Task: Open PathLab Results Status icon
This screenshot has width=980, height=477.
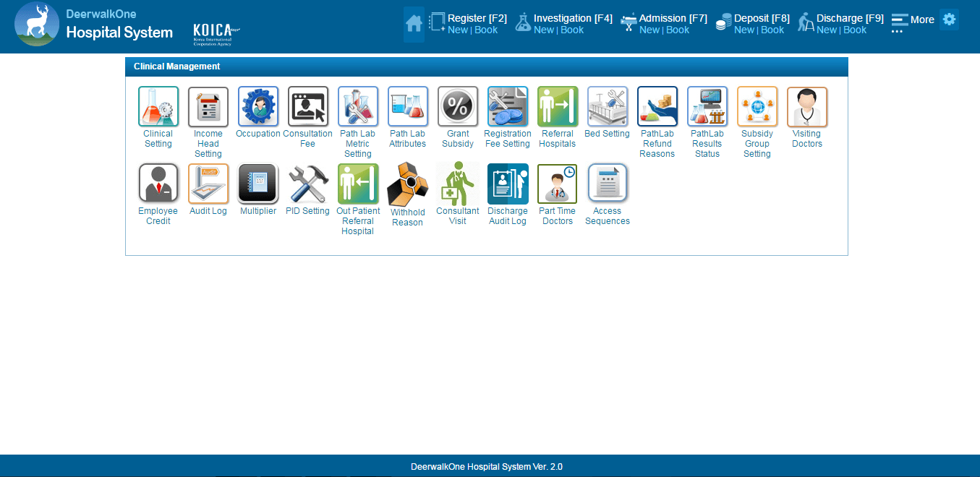Action: pyautogui.click(x=707, y=107)
